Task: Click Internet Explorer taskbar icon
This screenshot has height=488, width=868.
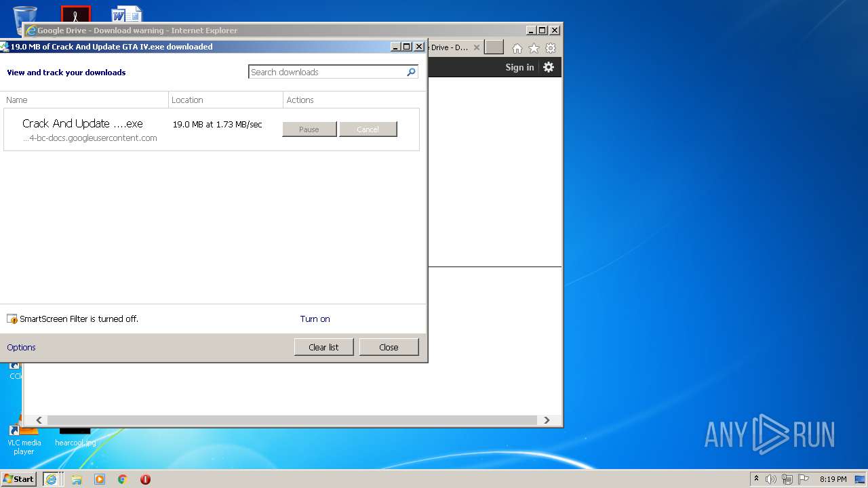Action: click(51, 479)
